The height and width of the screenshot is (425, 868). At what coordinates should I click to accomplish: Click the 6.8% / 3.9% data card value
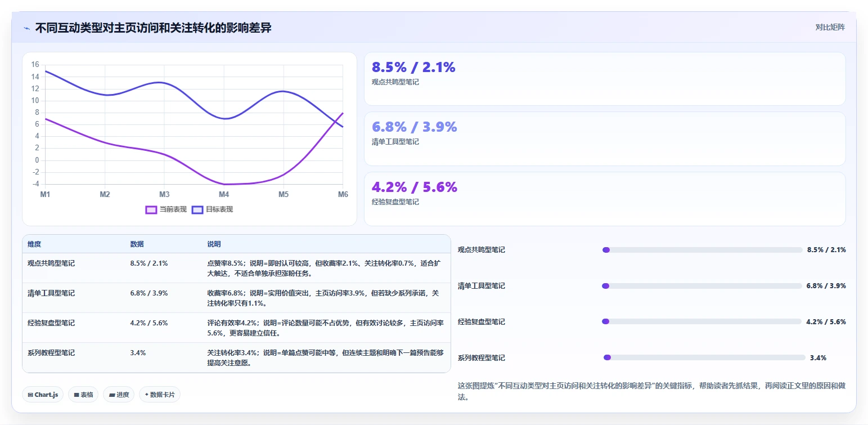(x=415, y=127)
